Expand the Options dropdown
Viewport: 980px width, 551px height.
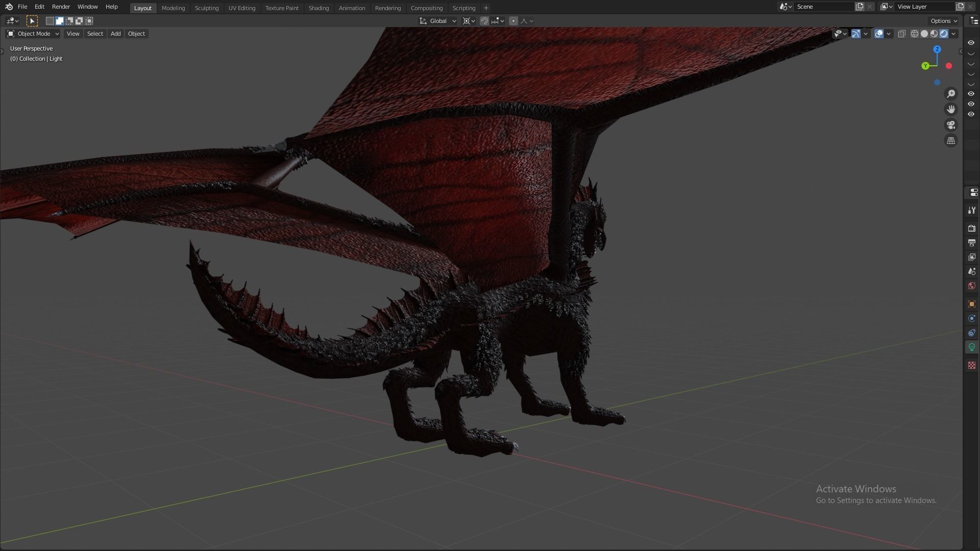[x=944, y=21]
